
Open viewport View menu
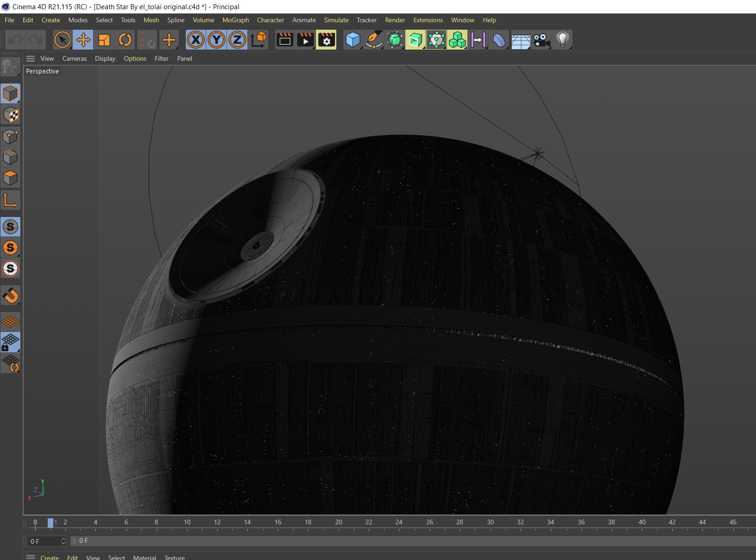point(47,58)
